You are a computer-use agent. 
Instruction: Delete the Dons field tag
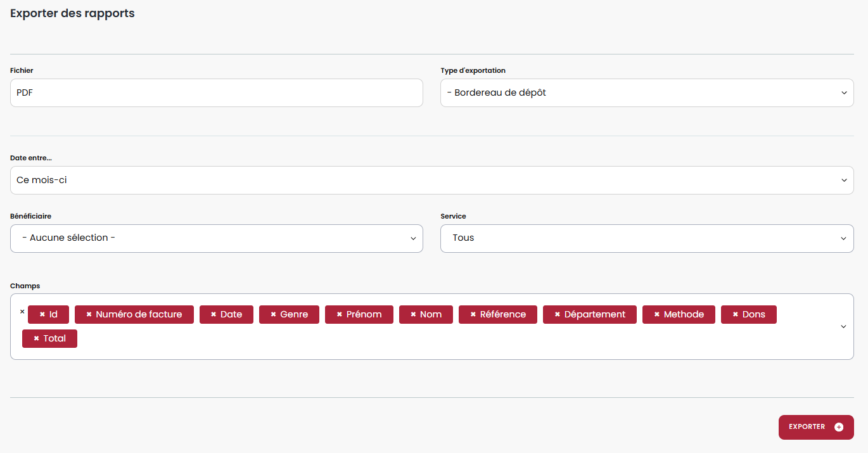(736, 315)
